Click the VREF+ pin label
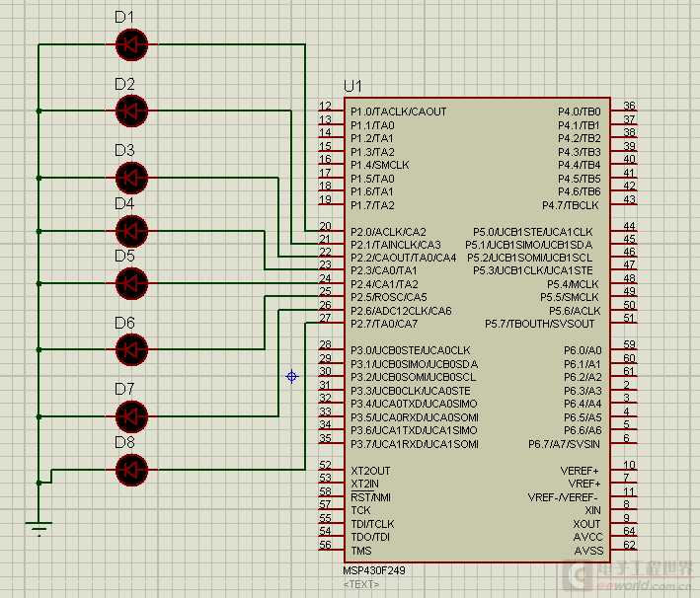This screenshot has width=700, height=598. click(x=584, y=484)
